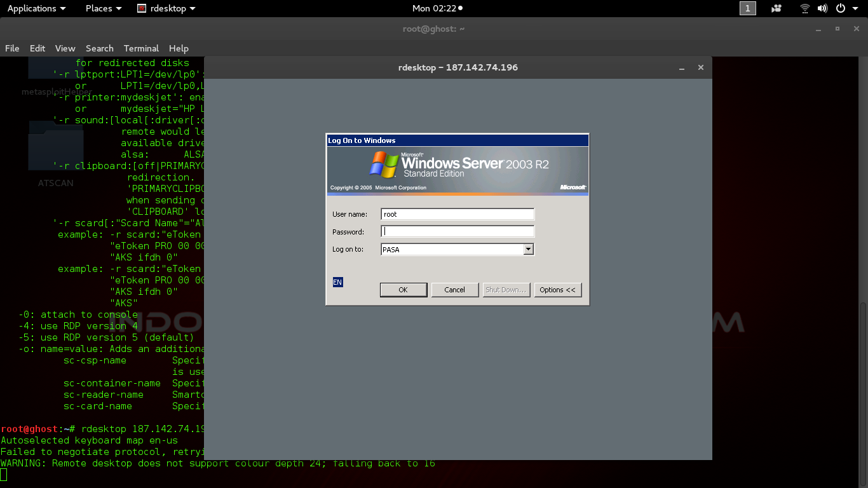The image size is (868, 488).
Task: Click the Cancel button in the logon dialog
Action: point(455,290)
